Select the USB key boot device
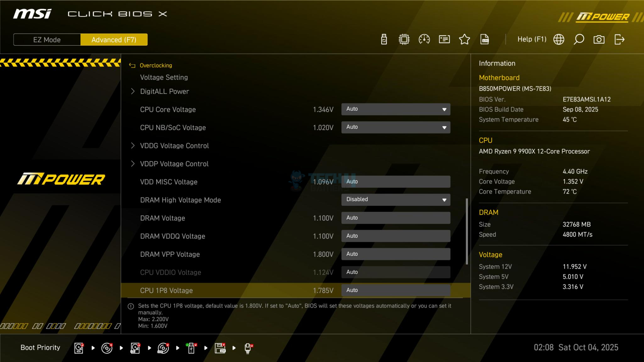 (191, 348)
